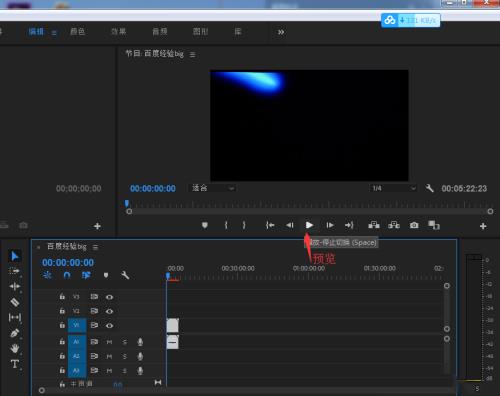
Task: Enable voice-over record on A1
Action: coord(140,342)
